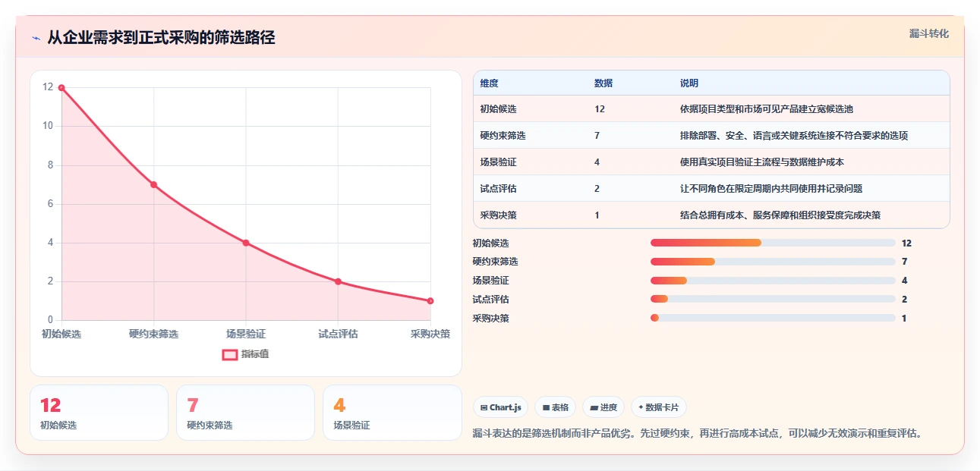The height and width of the screenshot is (471, 980).
Task: Open the stat card showing 7 硬约束筛选
Action: point(245,413)
